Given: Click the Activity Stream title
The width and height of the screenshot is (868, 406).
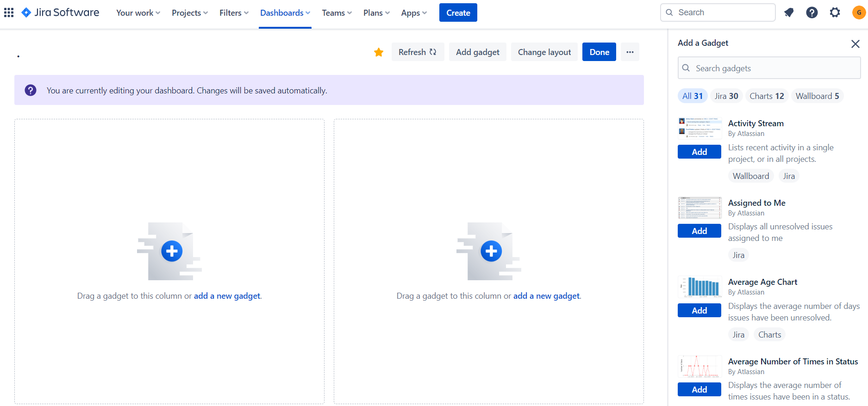Looking at the screenshot, I should (756, 123).
